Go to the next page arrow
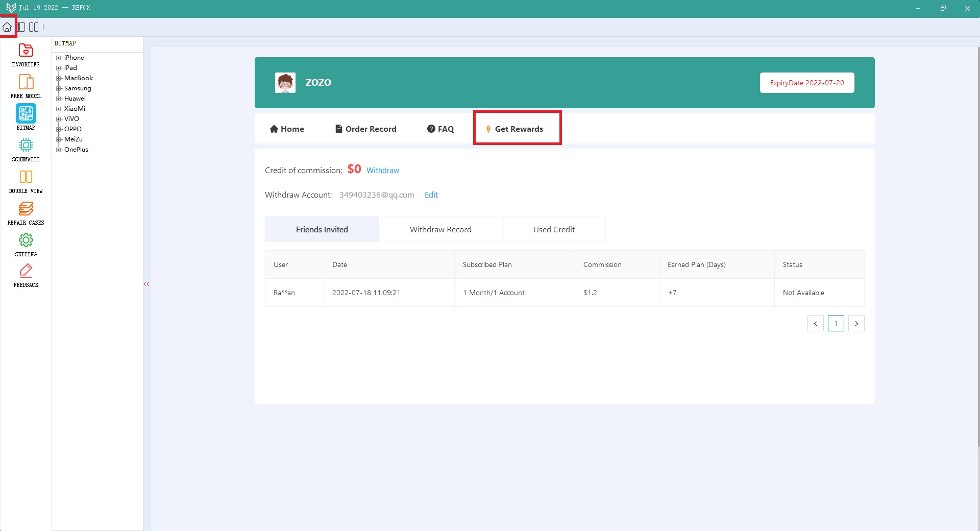 coord(856,323)
